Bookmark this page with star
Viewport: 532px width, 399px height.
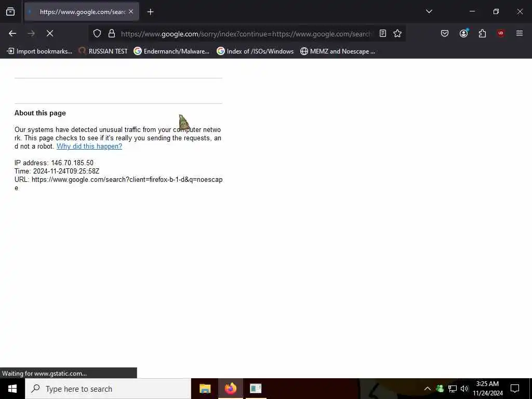(397, 33)
